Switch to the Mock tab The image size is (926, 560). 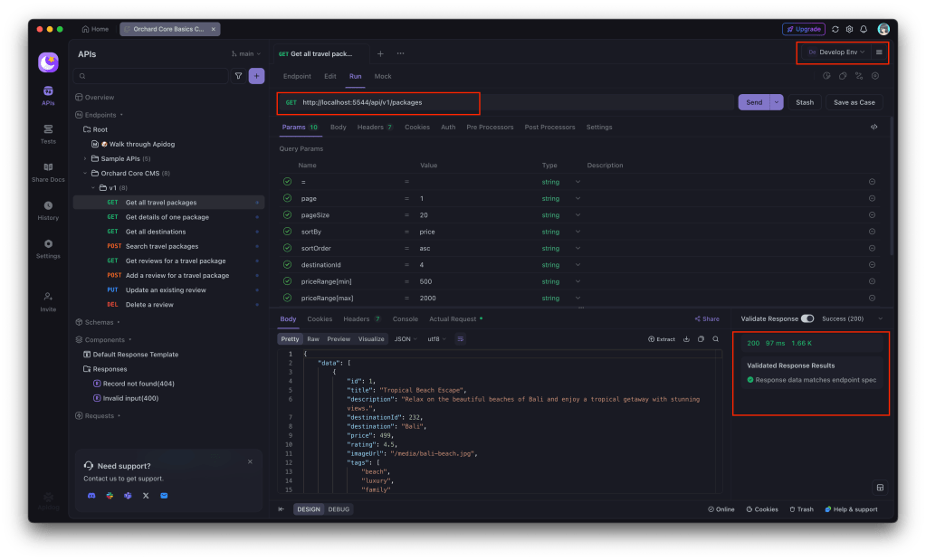coord(383,77)
